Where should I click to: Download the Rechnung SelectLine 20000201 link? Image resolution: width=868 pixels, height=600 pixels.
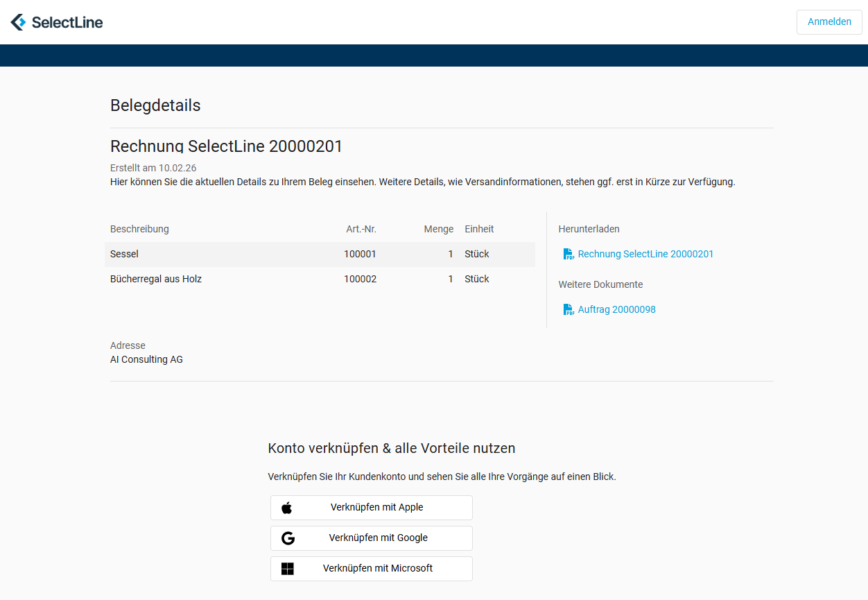[645, 255]
